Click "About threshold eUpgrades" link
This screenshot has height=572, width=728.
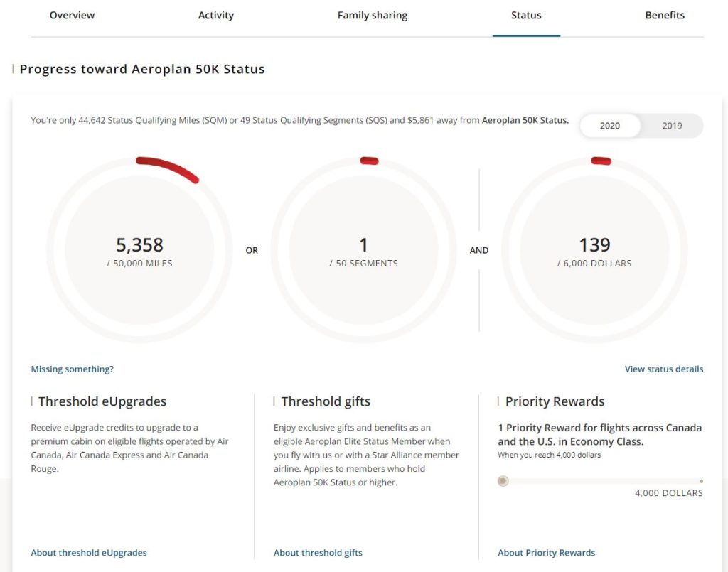click(88, 552)
